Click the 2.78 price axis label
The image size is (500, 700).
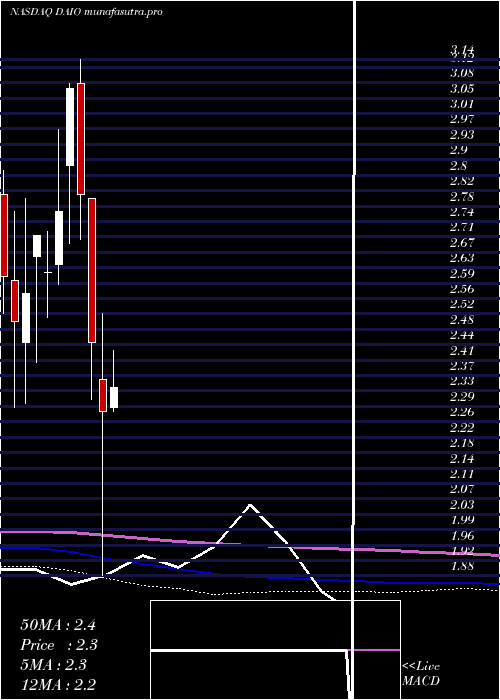462,196
